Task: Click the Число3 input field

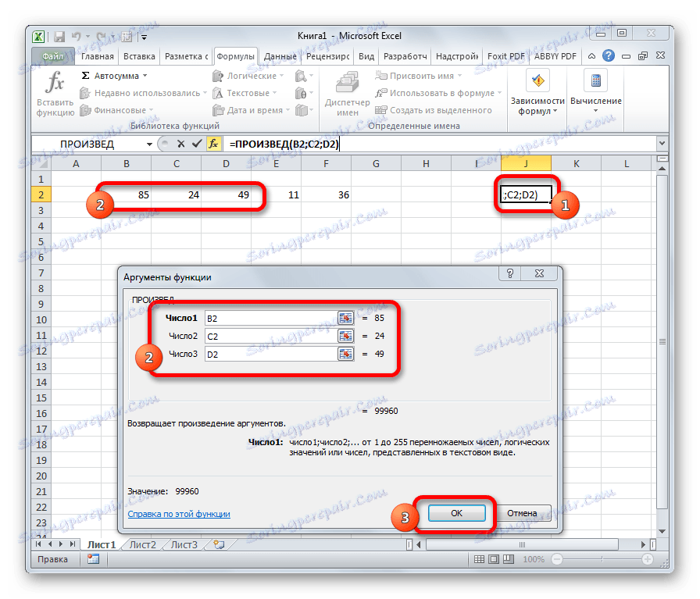Action: (x=271, y=354)
